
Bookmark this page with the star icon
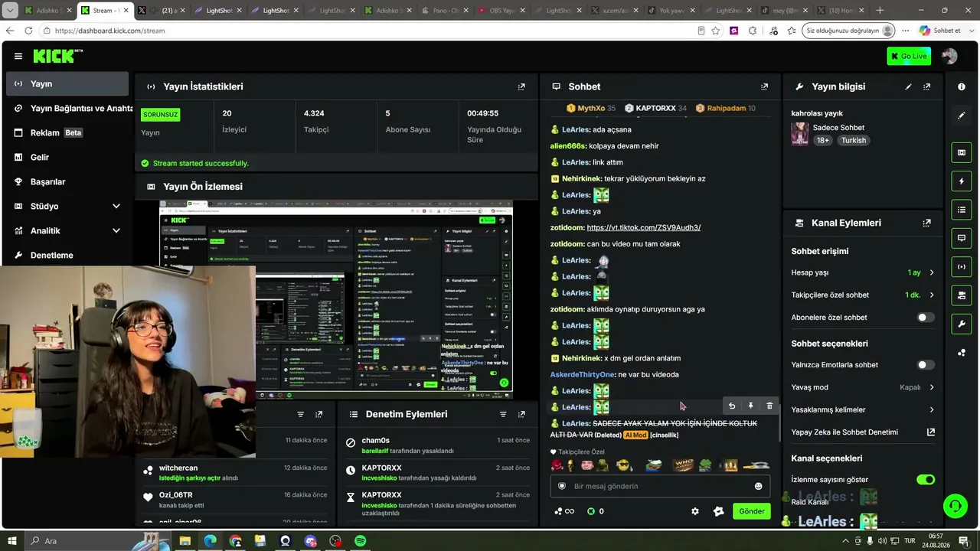(715, 31)
